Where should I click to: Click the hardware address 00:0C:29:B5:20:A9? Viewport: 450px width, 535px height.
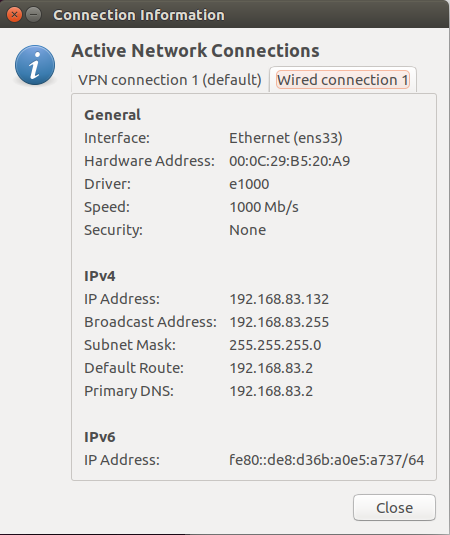[289, 161]
